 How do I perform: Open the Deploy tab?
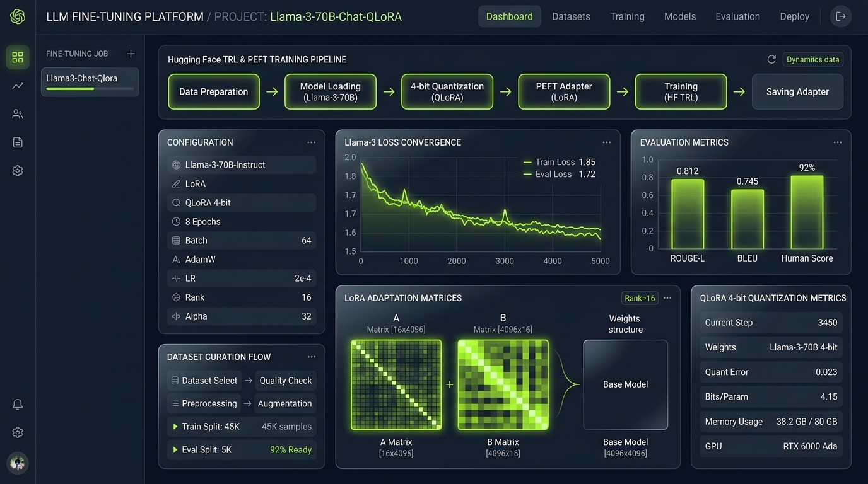tap(794, 16)
